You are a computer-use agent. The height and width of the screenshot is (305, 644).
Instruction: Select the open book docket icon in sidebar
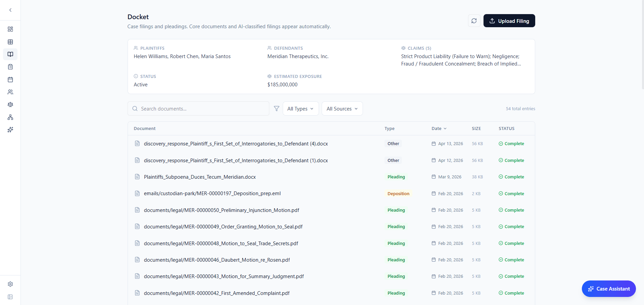[10, 54]
